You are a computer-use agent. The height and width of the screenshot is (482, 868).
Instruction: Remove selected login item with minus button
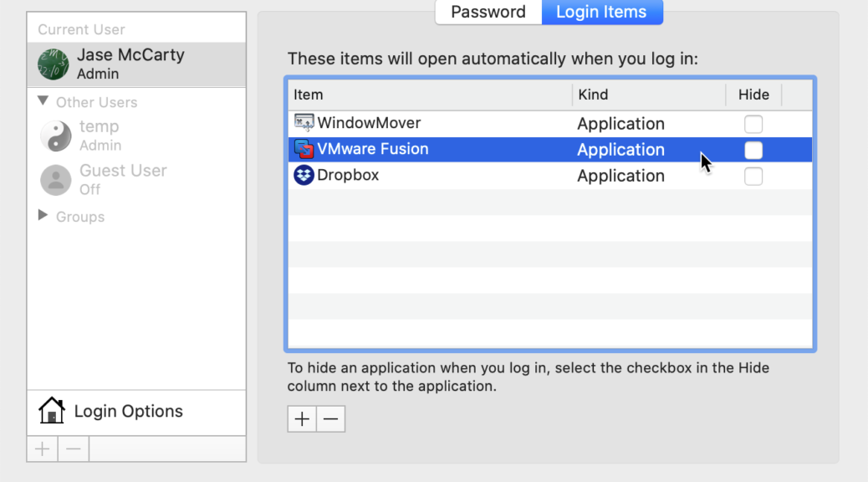pos(331,419)
